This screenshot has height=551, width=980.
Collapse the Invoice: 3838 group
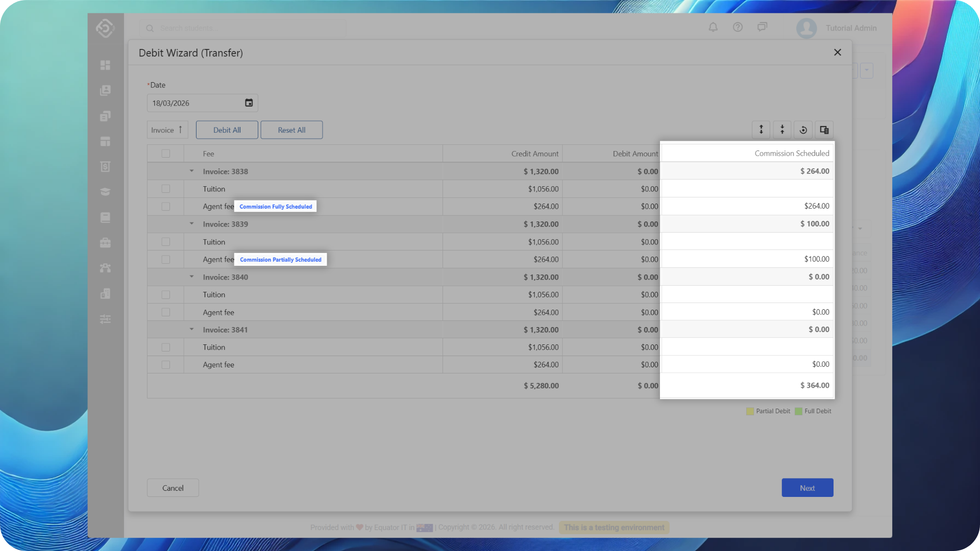[192, 171]
